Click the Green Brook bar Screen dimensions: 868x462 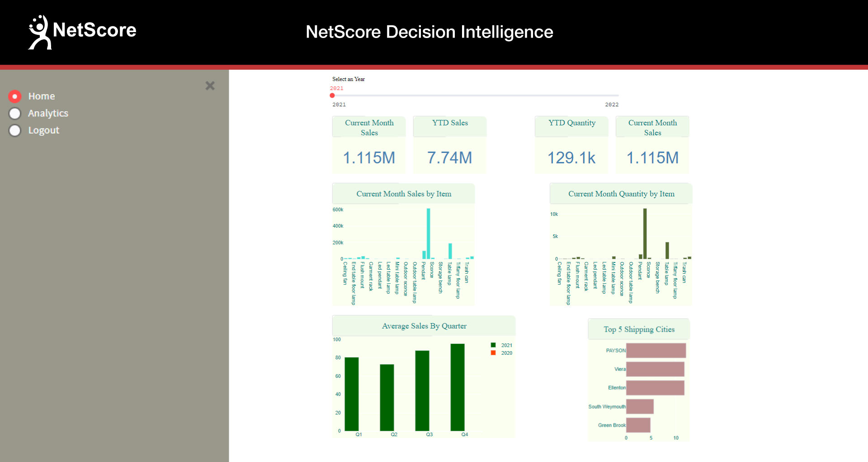pos(638,425)
